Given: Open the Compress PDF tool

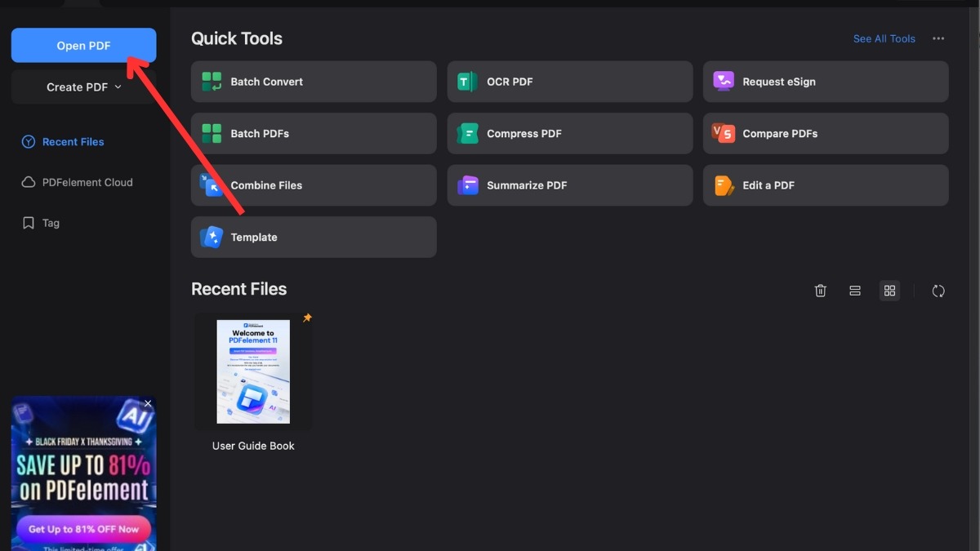Looking at the screenshot, I should [570, 133].
